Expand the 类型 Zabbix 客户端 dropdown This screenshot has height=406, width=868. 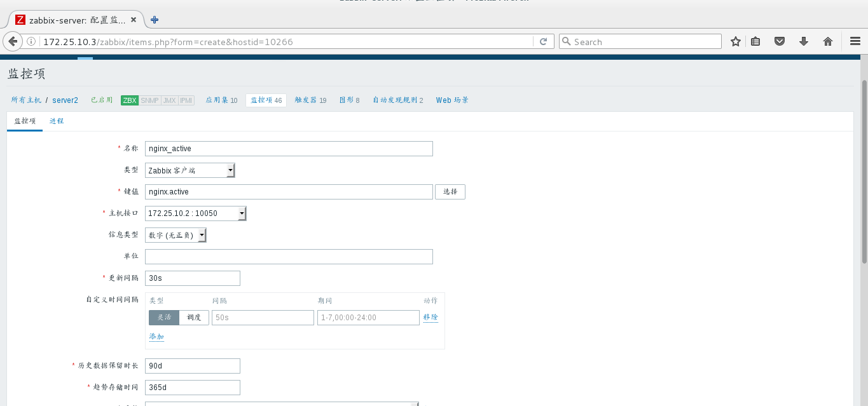click(190, 170)
